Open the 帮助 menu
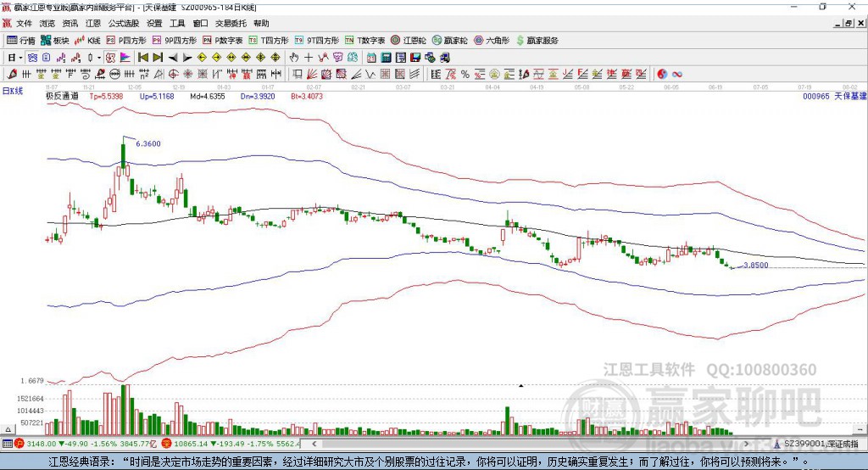This screenshot has width=868, height=470. (x=261, y=23)
